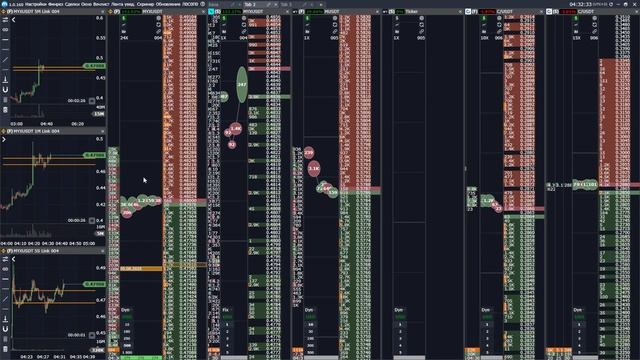The image size is (640, 360).
Task: Select horizontal line tool in bottom 5S chart toolbar
Action: click(5, 279)
